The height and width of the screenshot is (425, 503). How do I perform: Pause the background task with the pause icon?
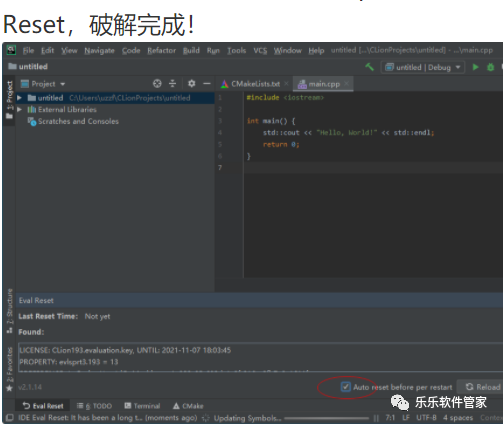(x=376, y=418)
